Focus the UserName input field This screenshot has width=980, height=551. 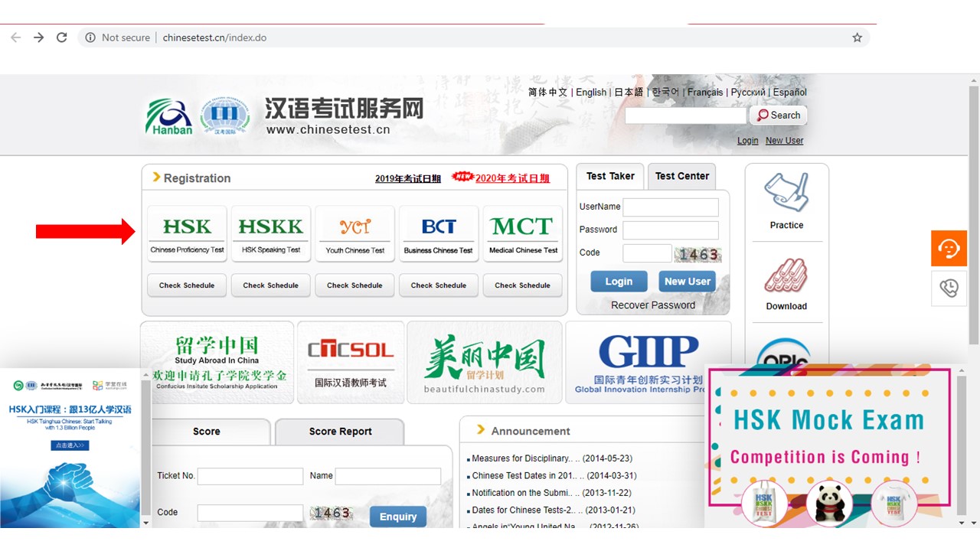pos(671,207)
